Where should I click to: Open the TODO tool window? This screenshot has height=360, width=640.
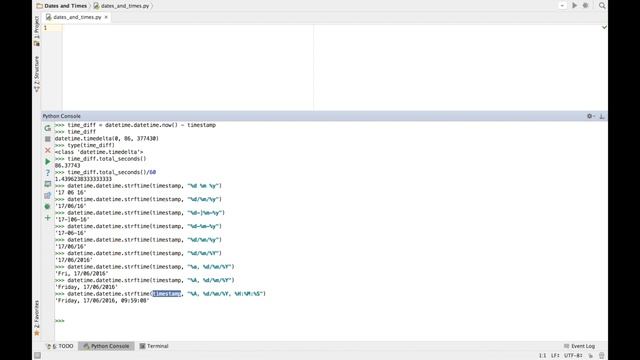(x=60, y=346)
